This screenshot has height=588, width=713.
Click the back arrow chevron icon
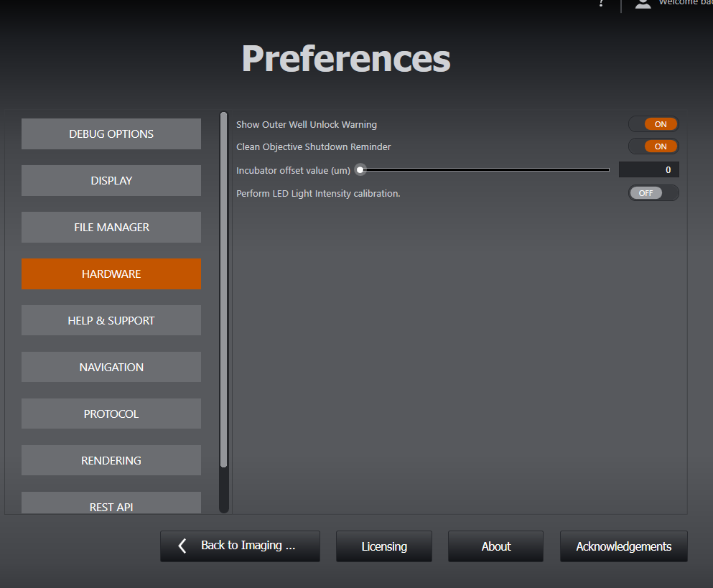click(x=182, y=546)
